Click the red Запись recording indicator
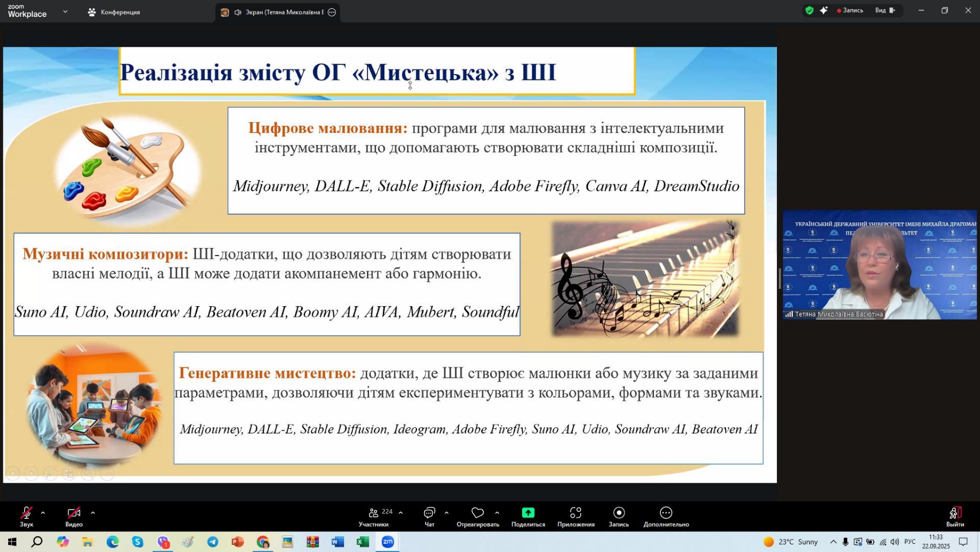The width and height of the screenshot is (980, 552). [x=850, y=10]
